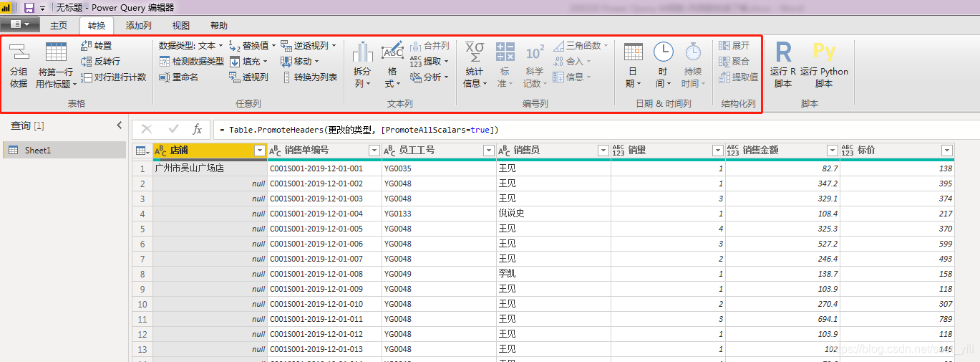Screen dimensions: 980x362
Task: Open the file menu button
Action: (x=19, y=25)
